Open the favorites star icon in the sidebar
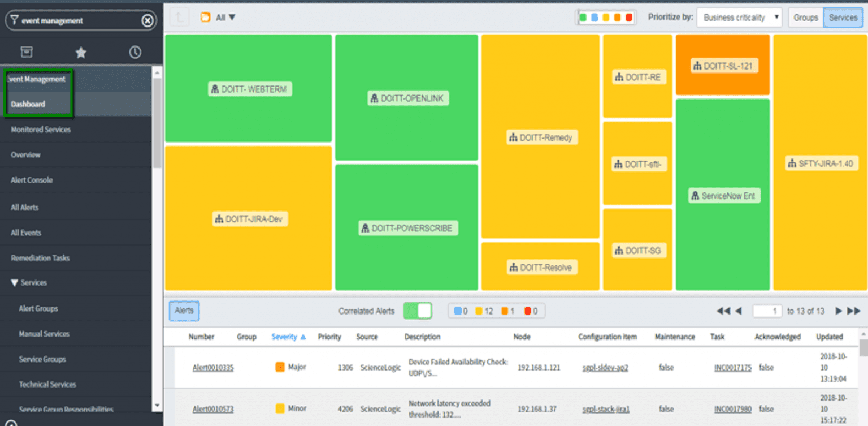 point(80,51)
